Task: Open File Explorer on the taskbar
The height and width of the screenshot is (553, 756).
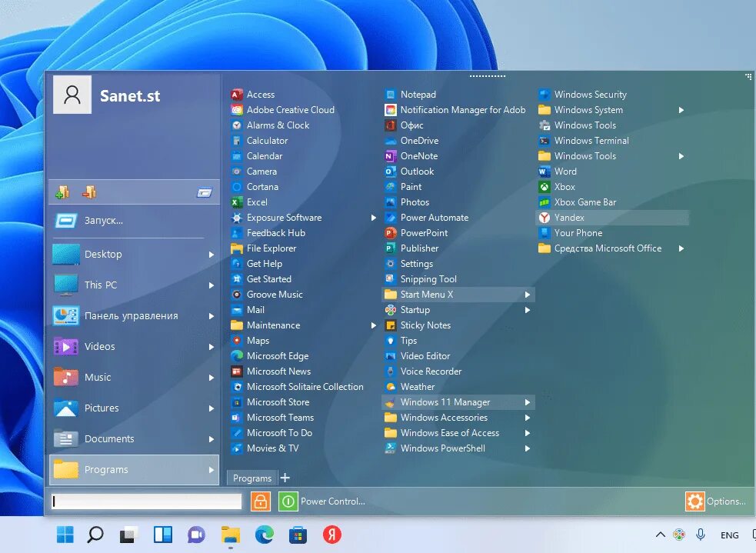Action: [231, 535]
